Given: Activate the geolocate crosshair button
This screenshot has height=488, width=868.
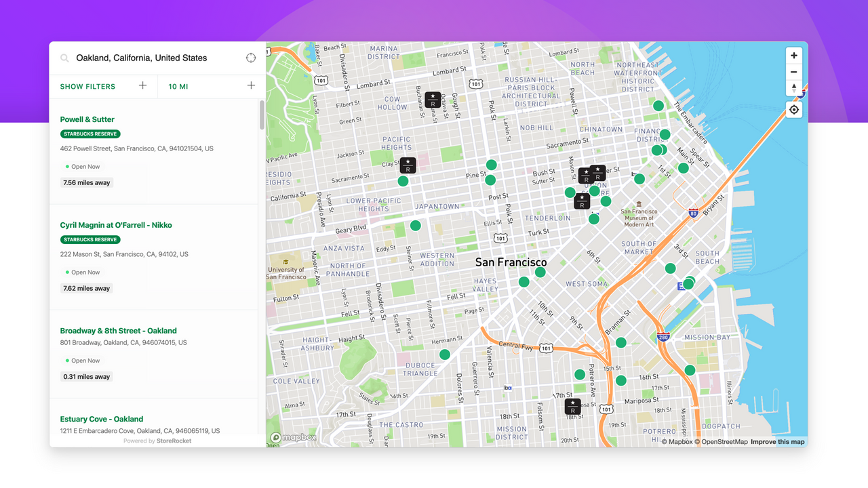Looking at the screenshot, I should 793,109.
